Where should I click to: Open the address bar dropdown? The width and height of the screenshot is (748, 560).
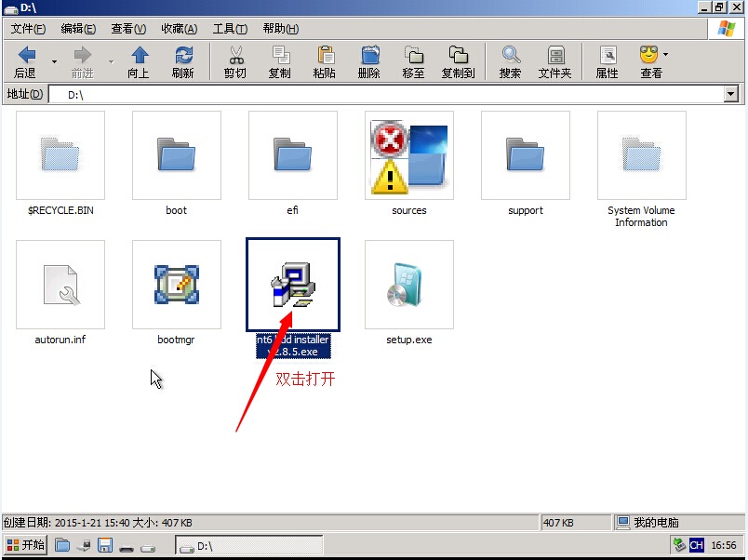coord(730,94)
